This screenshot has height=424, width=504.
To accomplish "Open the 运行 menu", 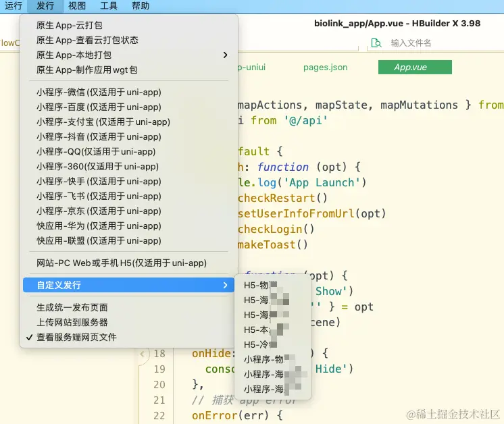I will click(14, 6).
